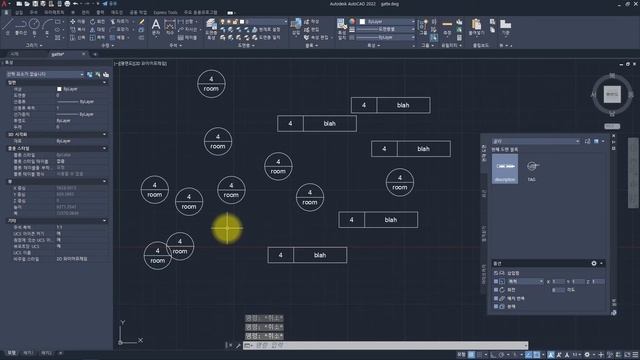Click the ByLayer color swatch in properties palette
Screen dimensions: 640x360
tap(59, 89)
